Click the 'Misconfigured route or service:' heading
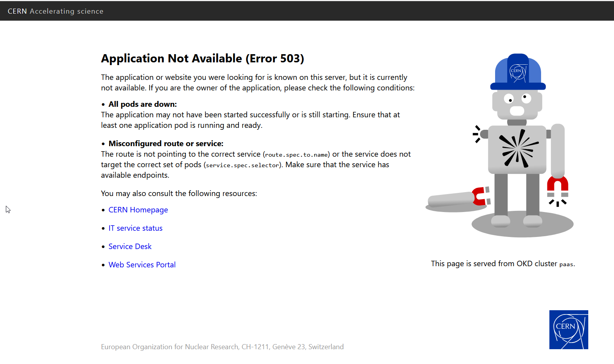The width and height of the screenshot is (614, 364). tap(166, 143)
